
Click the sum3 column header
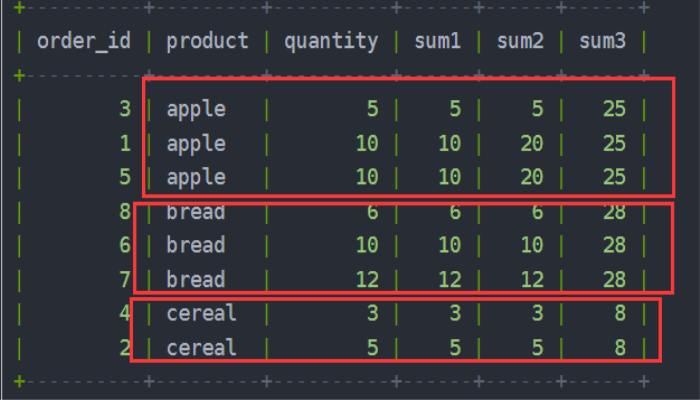coord(602,42)
